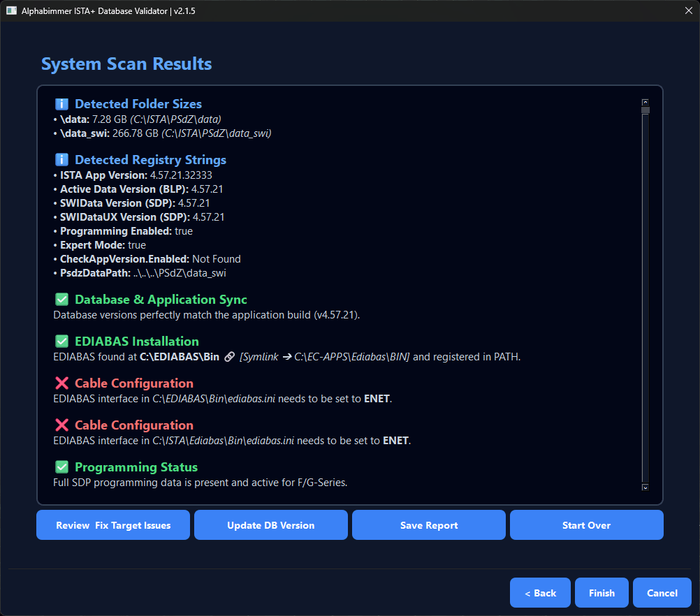The width and height of the screenshot is (700, 616).
Task: Click the green check icon for EDIABAS Installation
Action: point(61,342)
